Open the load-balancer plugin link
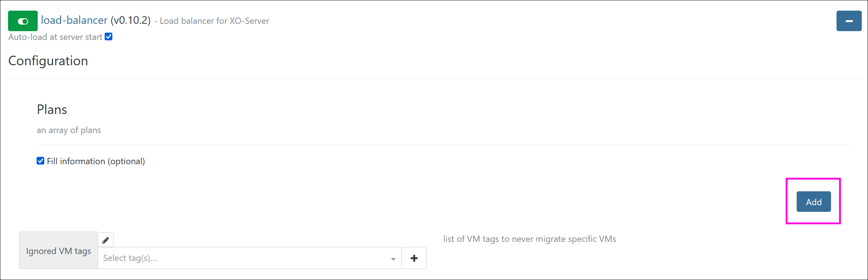The height and width of the screenshot is (280, 868). point(74,20)
